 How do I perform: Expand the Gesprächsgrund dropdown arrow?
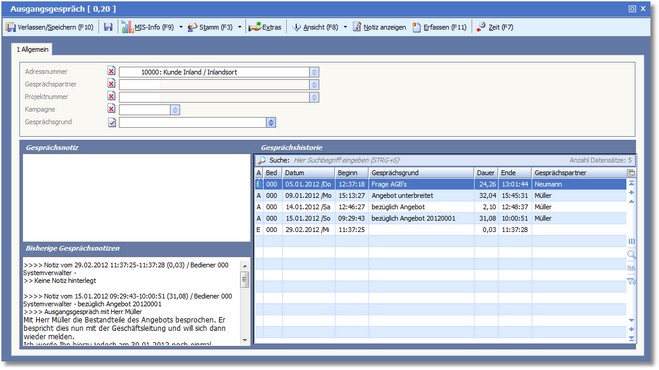pos(271,122)
